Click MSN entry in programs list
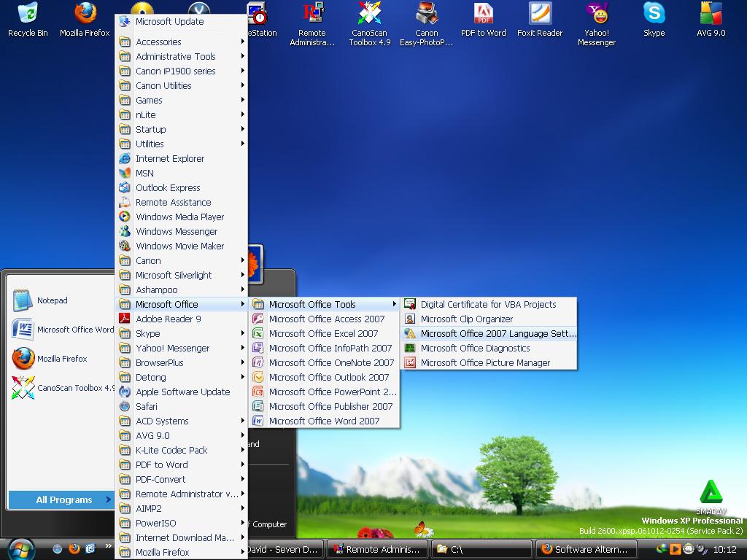This screenshot has height=560, width=747. [x=182, y=173]
